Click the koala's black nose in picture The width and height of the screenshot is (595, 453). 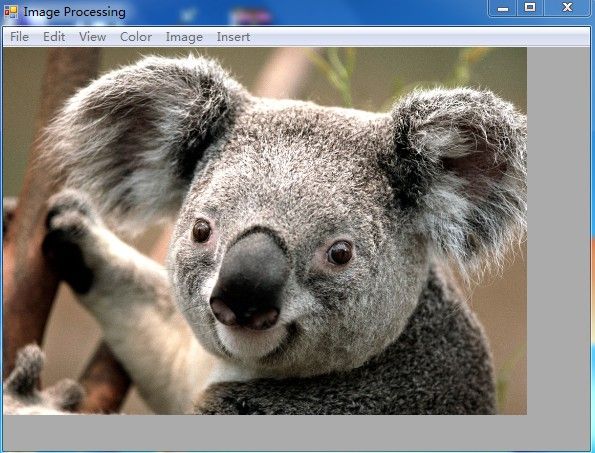coord(250,281)
